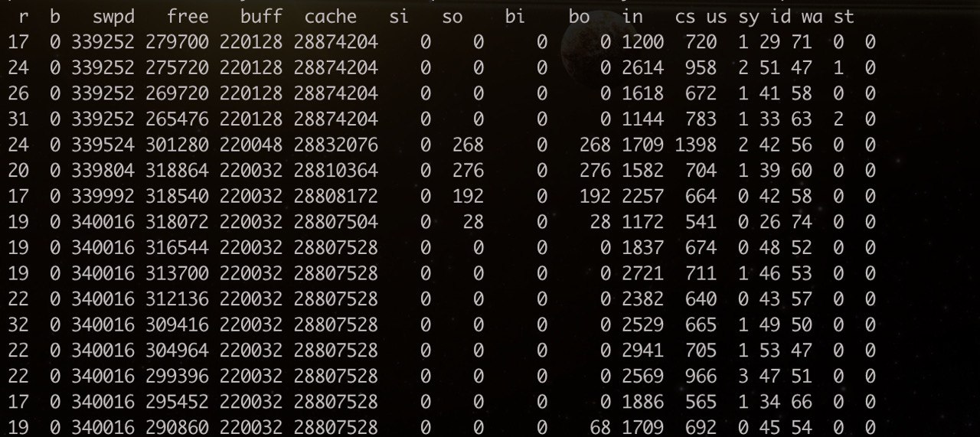
Task: Click the cache value 28810364
Action: tap(335, 170)
